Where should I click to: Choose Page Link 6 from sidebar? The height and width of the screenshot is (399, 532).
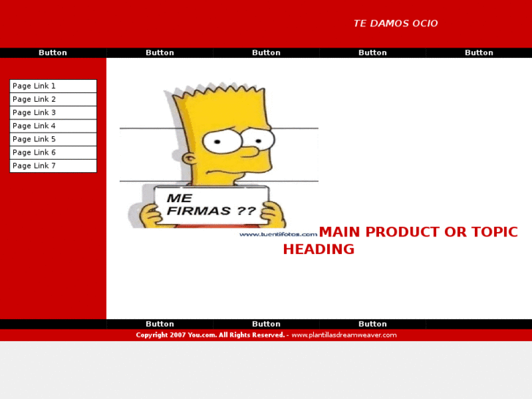53,152
